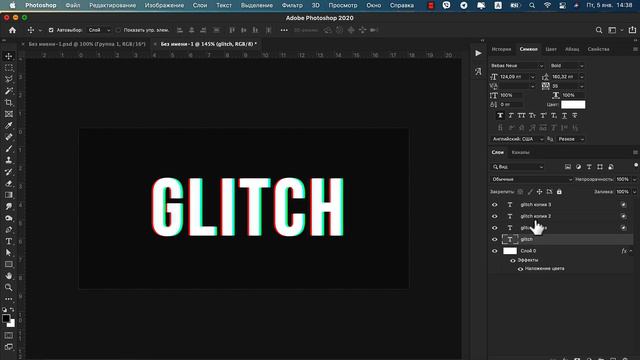Select the Path Selection arrow tool

point(9,253)
